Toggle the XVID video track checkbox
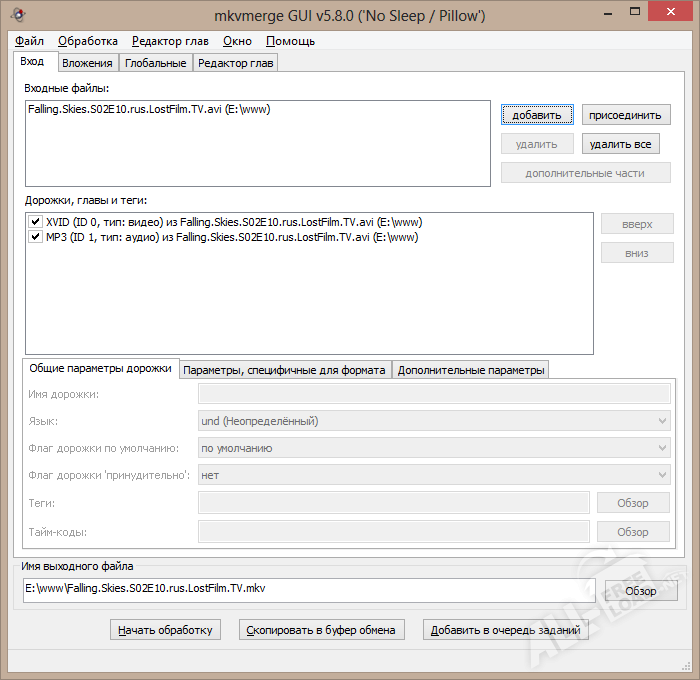 (x=36, y=222)
